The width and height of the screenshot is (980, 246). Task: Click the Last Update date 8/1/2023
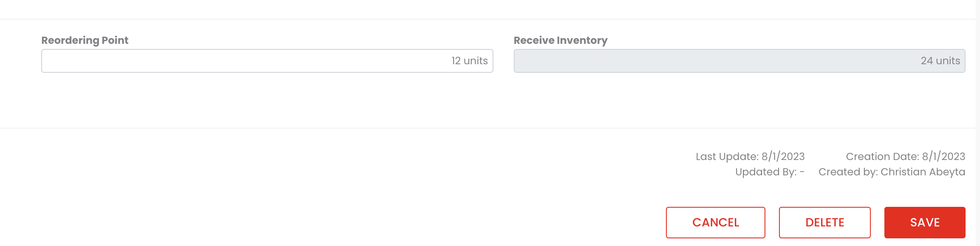point(783,157)
